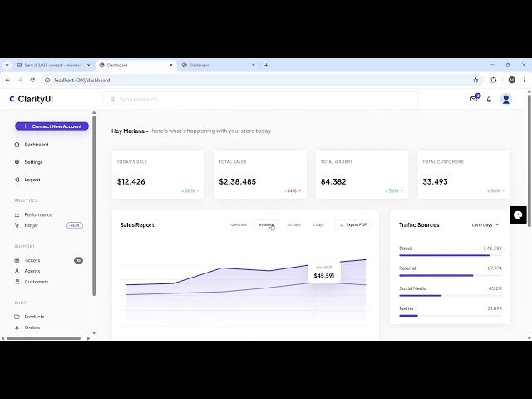The height and width of the screenshot is (399, 532).
Task: Open the Hotjar NEW badge
Action: (x=75, y=225)
